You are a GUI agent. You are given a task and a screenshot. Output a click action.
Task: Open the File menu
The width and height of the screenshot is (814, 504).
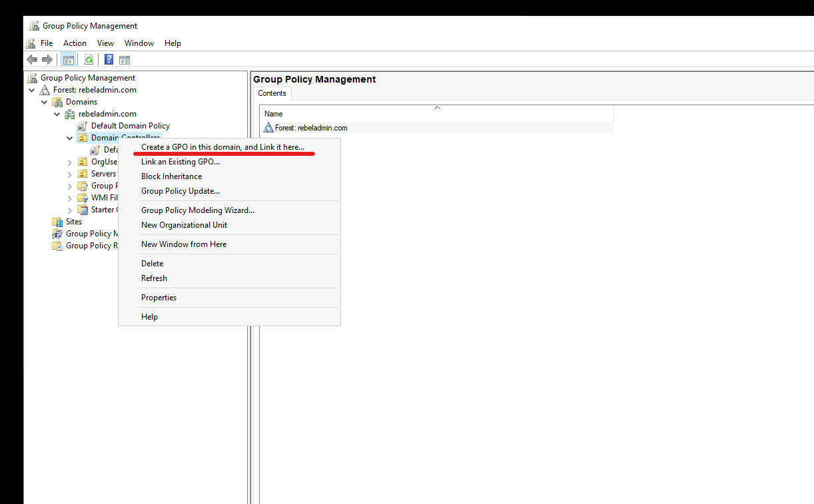coord(47,43)
